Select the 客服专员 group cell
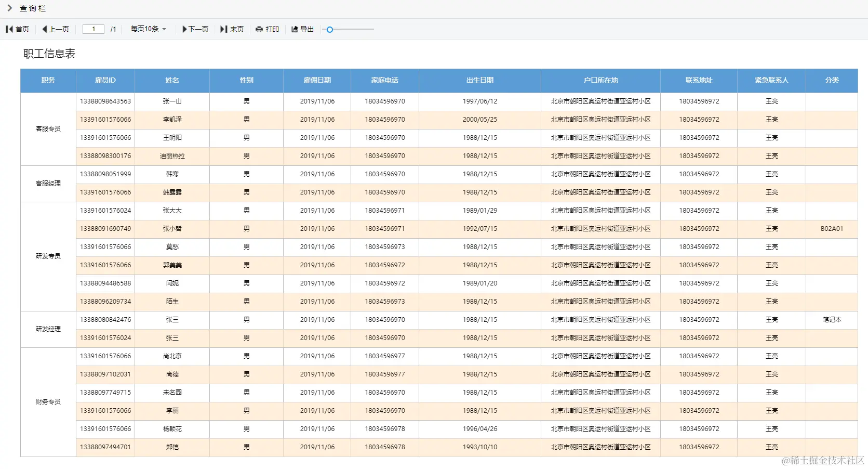868x469 pixels. click(48, 129)
